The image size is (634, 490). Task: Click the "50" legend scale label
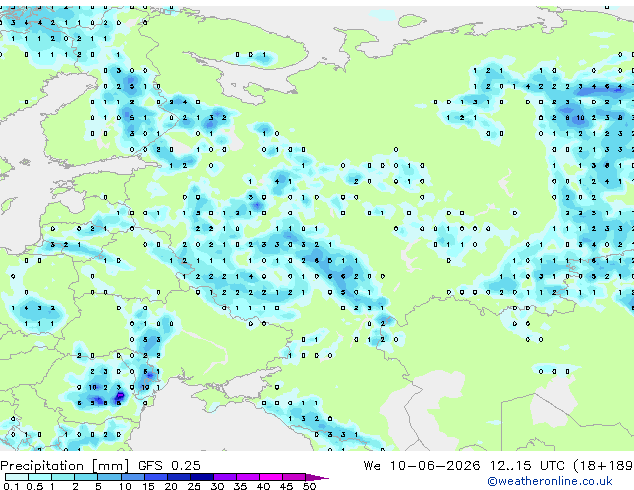309,486
